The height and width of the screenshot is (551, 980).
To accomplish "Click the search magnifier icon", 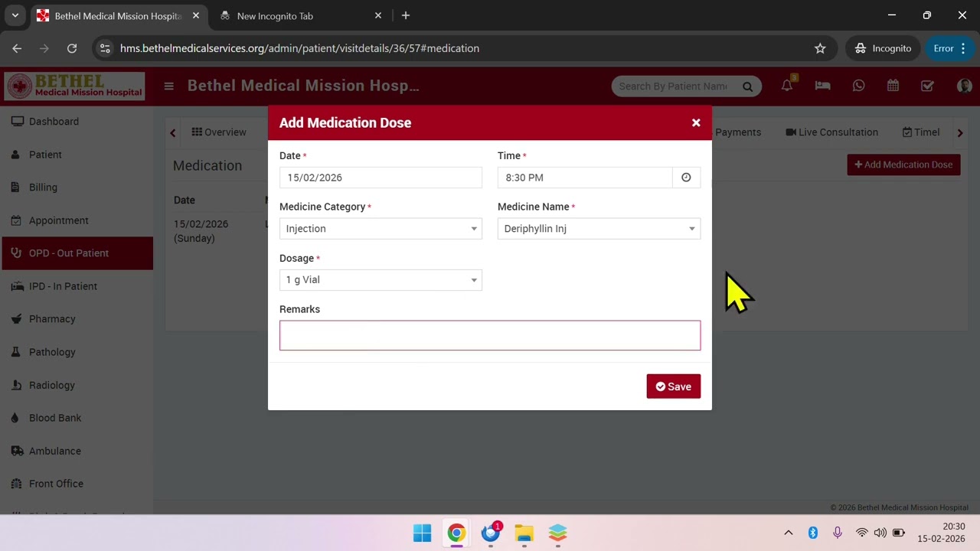I will coord(747,86).
